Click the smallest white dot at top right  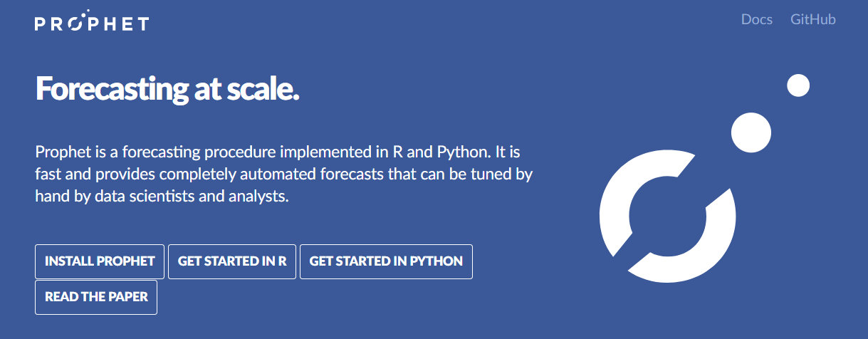coord(798,85)
